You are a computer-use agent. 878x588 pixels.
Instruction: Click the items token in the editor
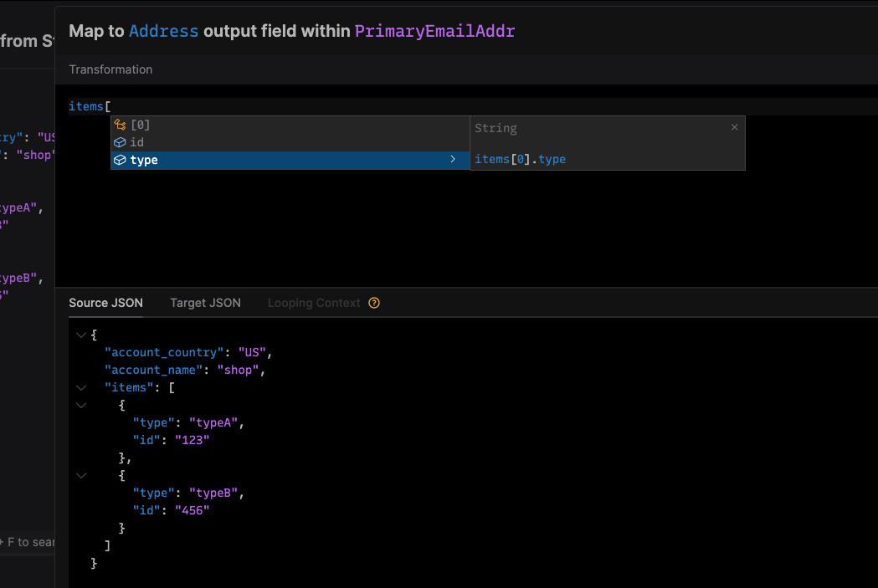tap(86, 106)
